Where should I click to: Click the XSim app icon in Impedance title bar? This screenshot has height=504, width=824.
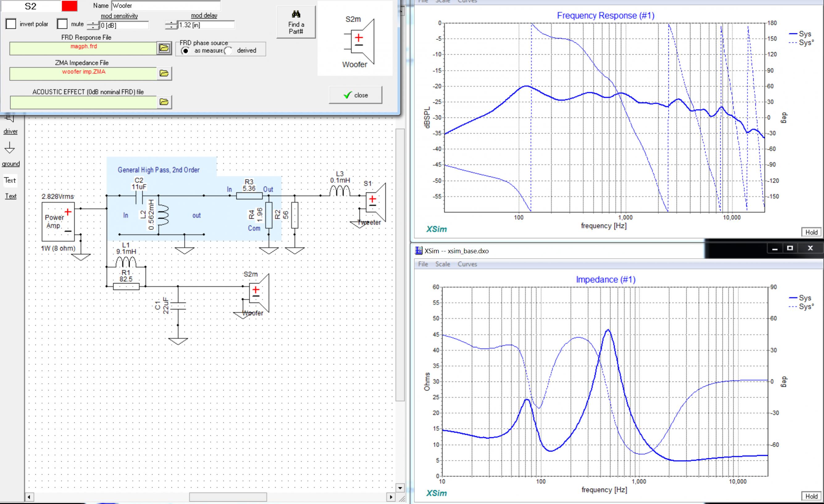pos(418,250)
